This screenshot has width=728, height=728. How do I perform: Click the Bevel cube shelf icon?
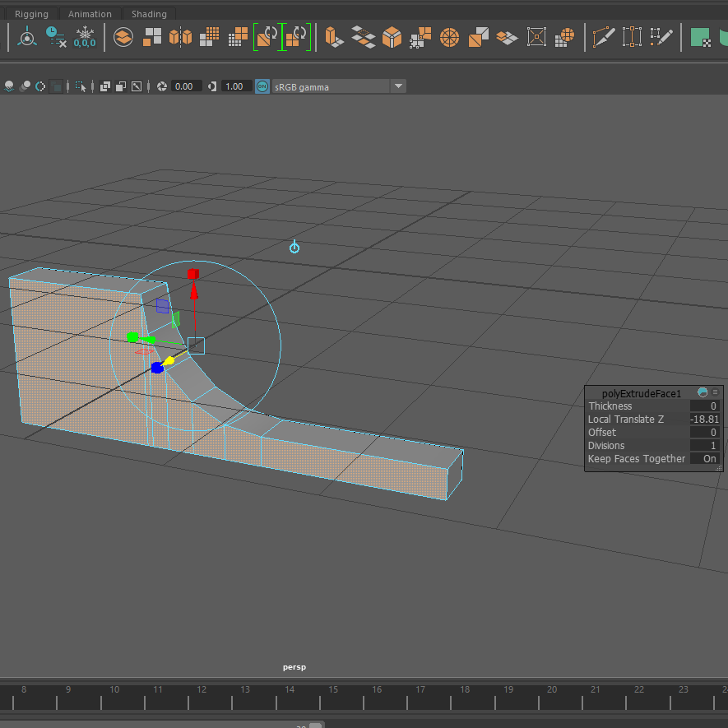pos(392,37)
